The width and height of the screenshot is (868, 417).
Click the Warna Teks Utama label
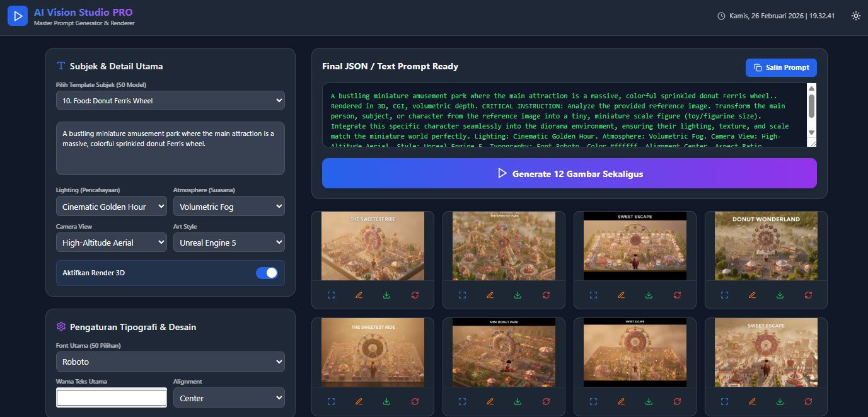coord(81,381)
